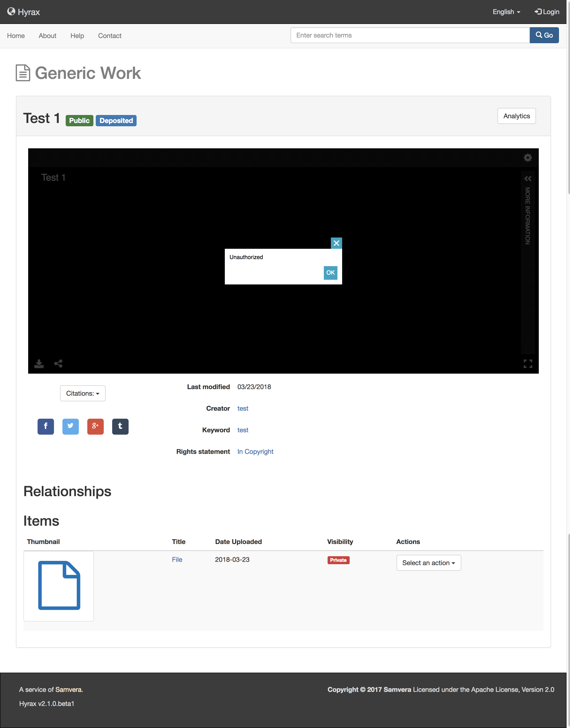Screen dimensions: 570x728
Task: Click the Samvera link in footer
Action: pyautogui.click(x=69, y=690)
